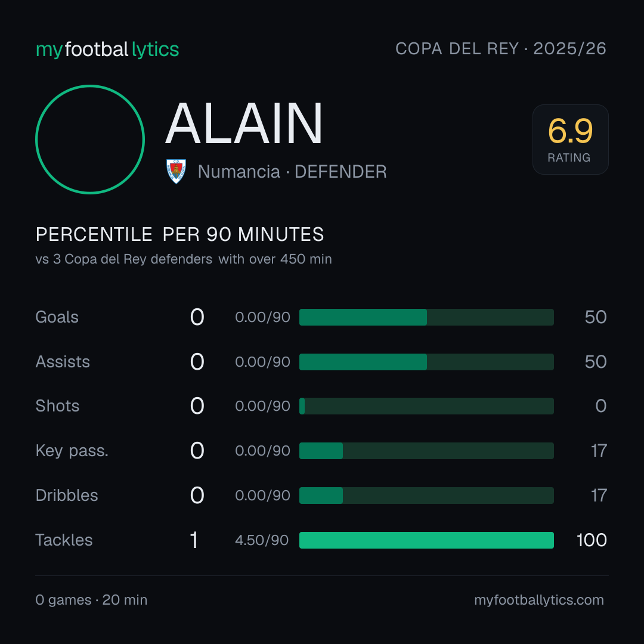
Task: Click the 0 games 20 min footer text
Action: coord(91,600)
